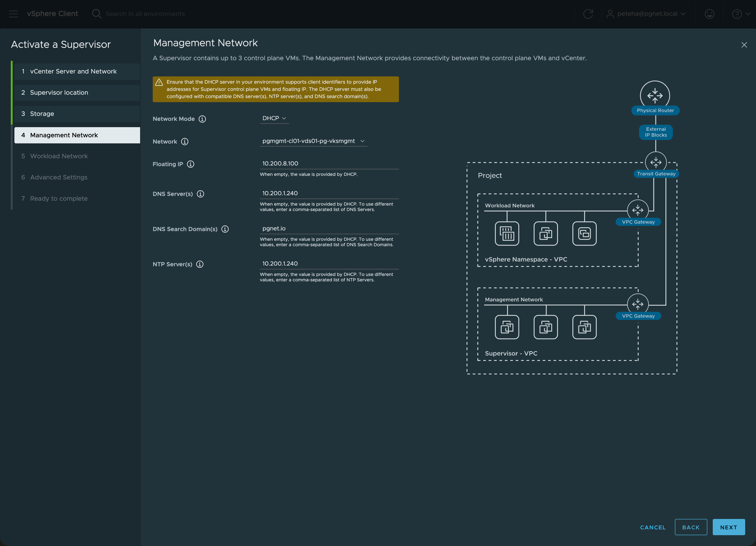
Task: Go to step 7 Ready to complete
Action: 77,198
